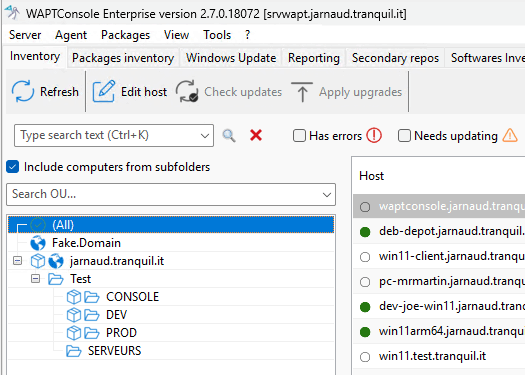Viewport: 525px width, 375px height.
Task: Click the DEV folder icon
Action: coord(92,315)
